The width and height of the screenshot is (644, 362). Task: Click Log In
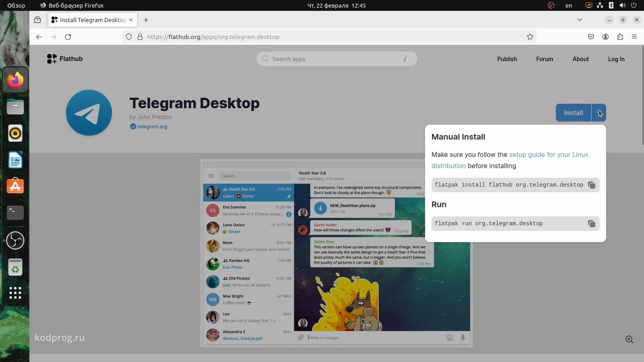tap(616, 59)
